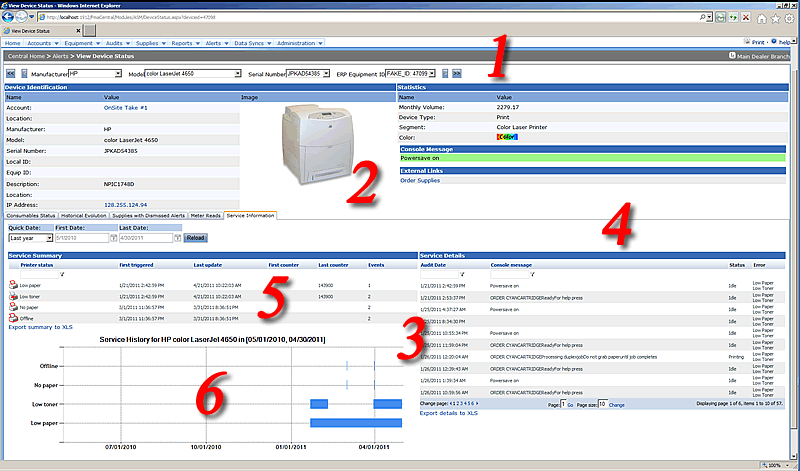
Task: Open the Serial Number dropdown
Action: pos(308,73)
